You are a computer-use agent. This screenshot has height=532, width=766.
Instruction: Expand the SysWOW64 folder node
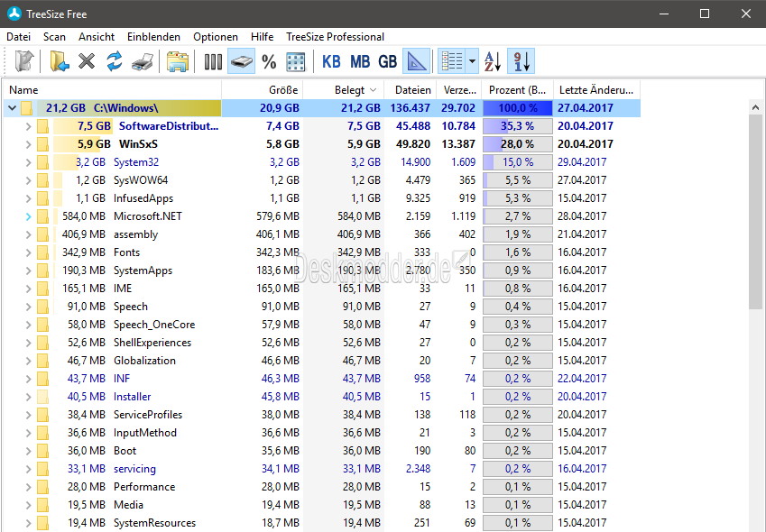[28, 180]
